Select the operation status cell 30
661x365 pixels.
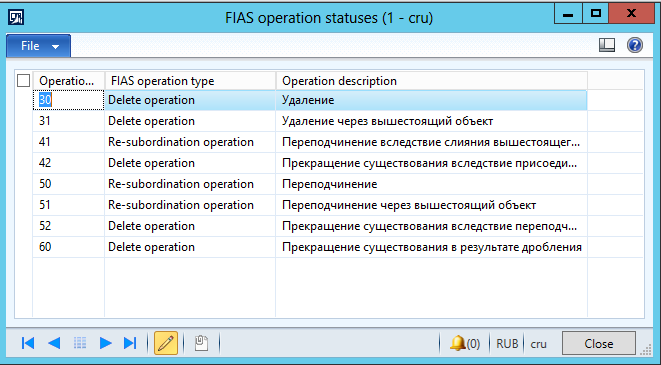[68, 100]
